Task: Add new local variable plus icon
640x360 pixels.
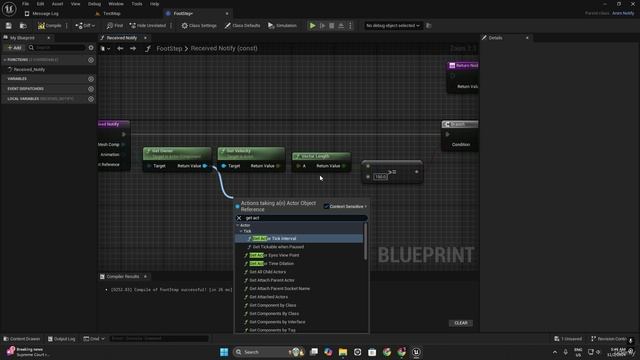Action: tap(91, 99)
